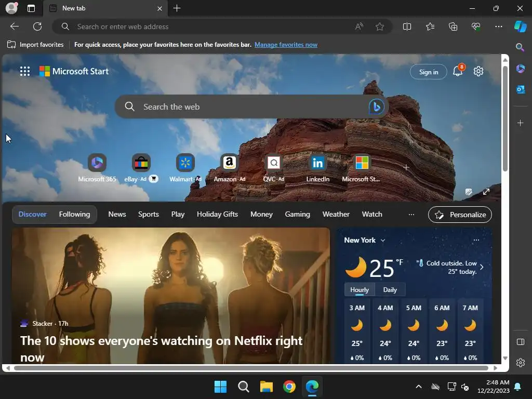Open the Holiday Gifts category

(x=217, y=214)
